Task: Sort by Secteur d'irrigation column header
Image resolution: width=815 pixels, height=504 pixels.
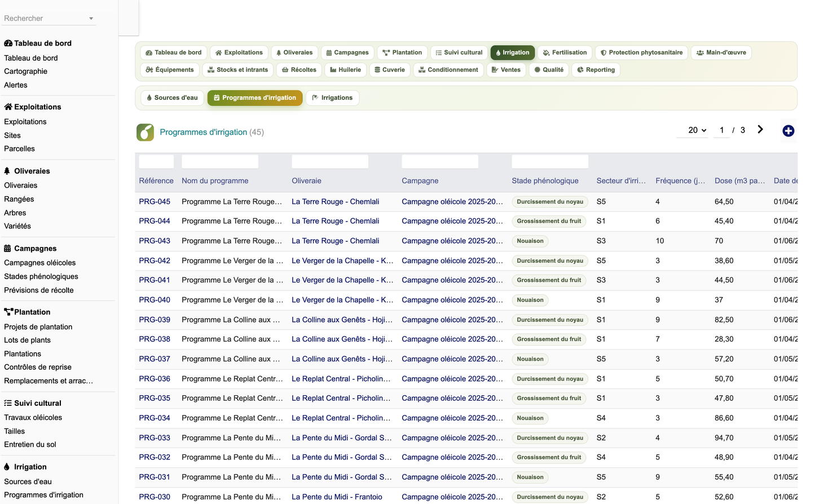Action: pyautogui.click(x=621, y=181)
